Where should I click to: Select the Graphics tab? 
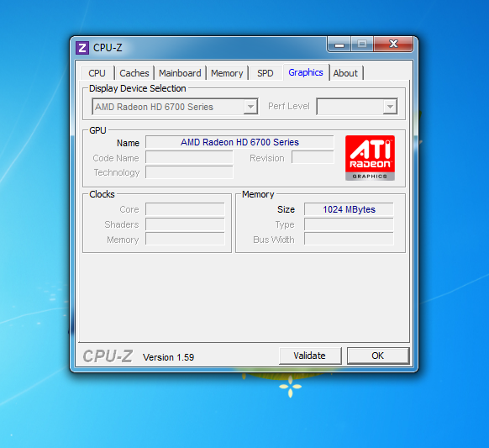tap(306, 72)
